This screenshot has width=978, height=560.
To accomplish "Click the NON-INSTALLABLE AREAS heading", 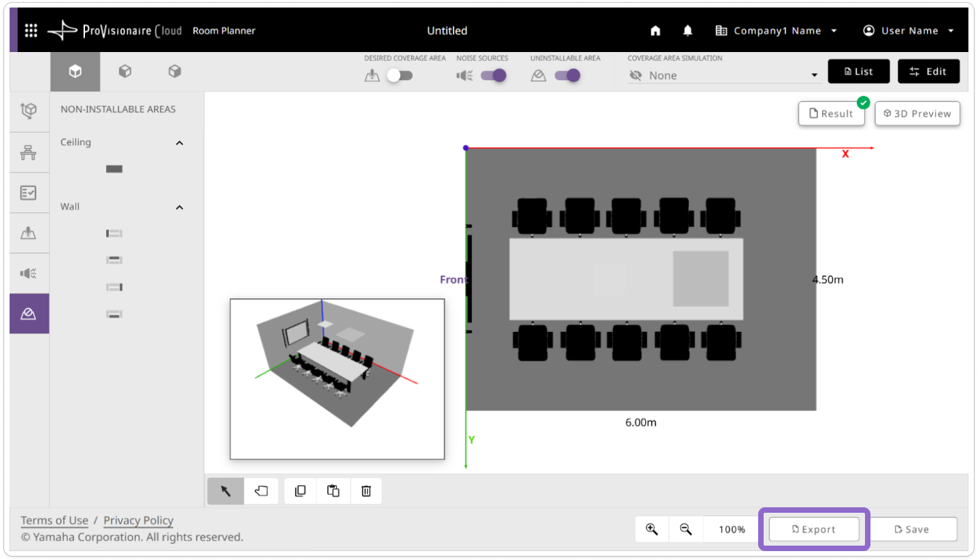I will (x=118, y=109).
